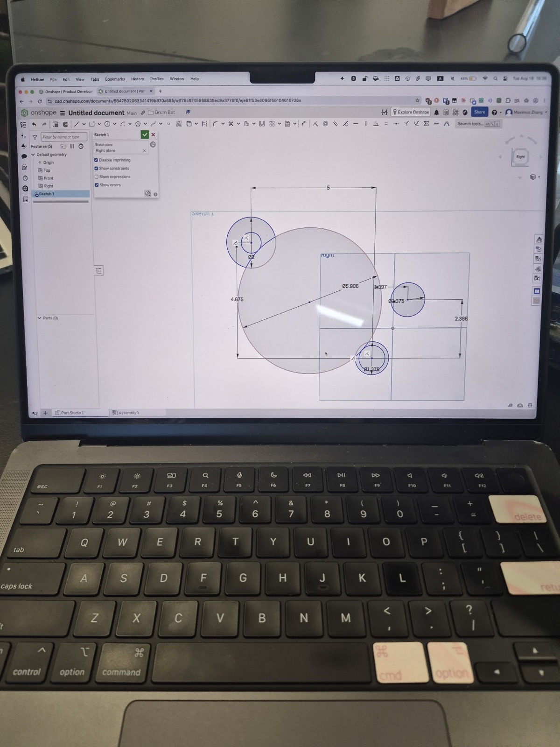Open the Circle tool dropdown arrow
560x747 pixels.
tap(115, 124)
